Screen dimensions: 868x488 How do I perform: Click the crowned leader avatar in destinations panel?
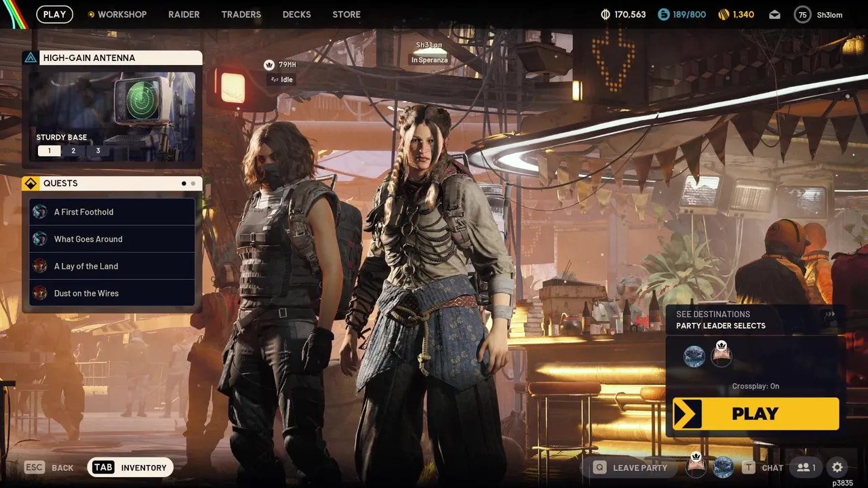click(721, 355)
